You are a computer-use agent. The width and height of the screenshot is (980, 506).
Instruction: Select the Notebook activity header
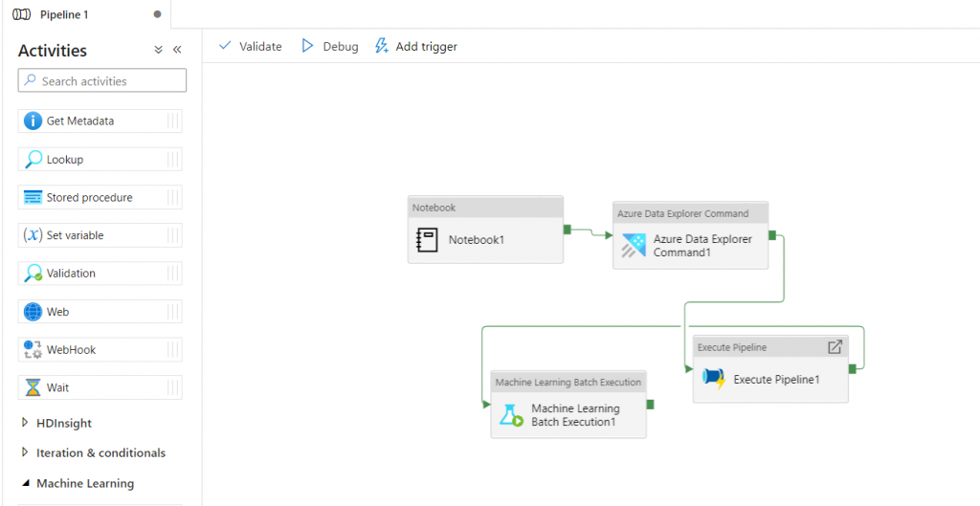485,207
